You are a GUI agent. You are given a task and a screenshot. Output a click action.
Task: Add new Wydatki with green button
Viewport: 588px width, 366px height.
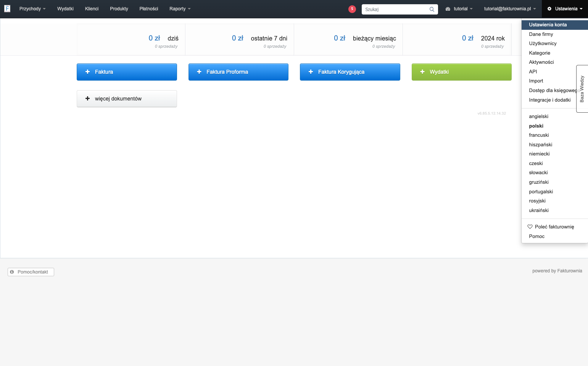462,72
